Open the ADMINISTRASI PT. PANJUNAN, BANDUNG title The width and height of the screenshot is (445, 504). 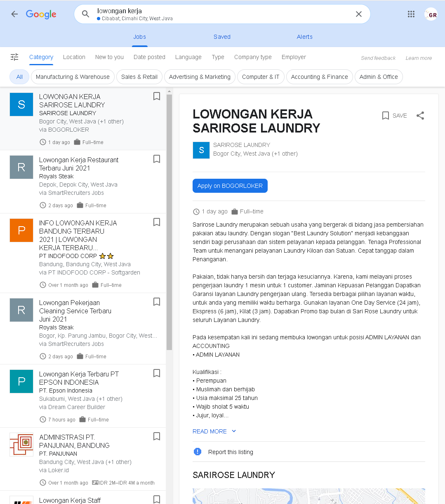(x=74, y=441)
